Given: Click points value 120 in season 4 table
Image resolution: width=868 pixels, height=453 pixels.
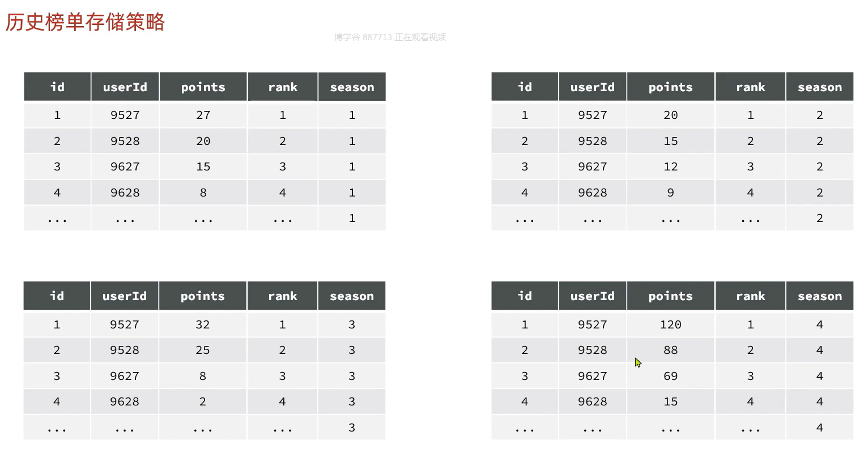Looking at the screenshot, I should pyautogui.click(x=671, y=324).
